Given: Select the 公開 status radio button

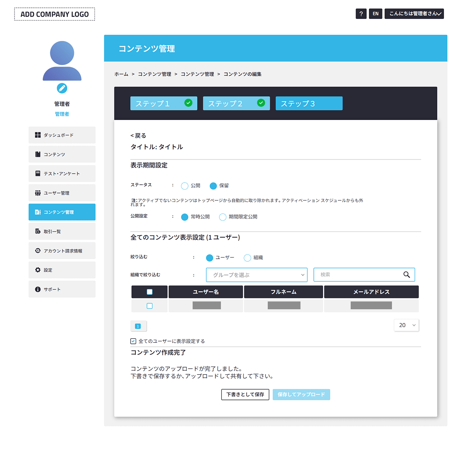Looking at the screenshot, I should (185, 185).
